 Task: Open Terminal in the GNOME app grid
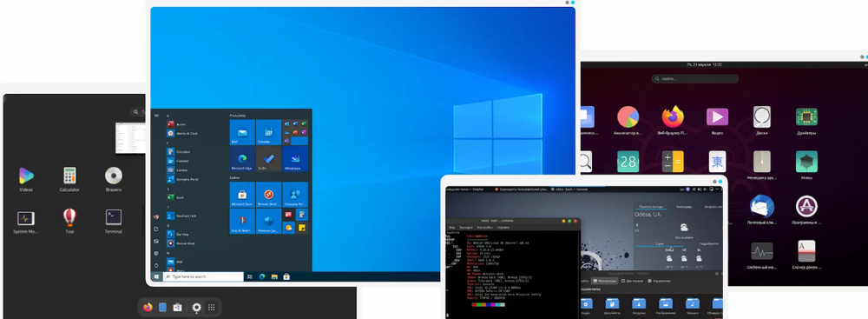(114, 217)
